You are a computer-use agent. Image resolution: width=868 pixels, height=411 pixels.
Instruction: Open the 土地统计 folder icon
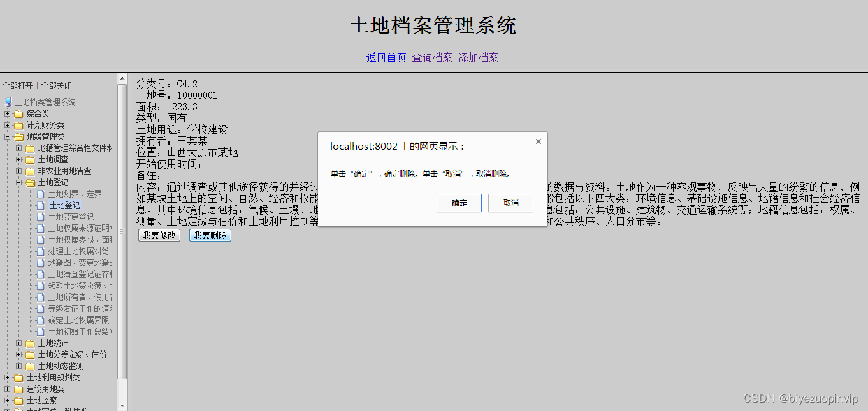[31, 342]
